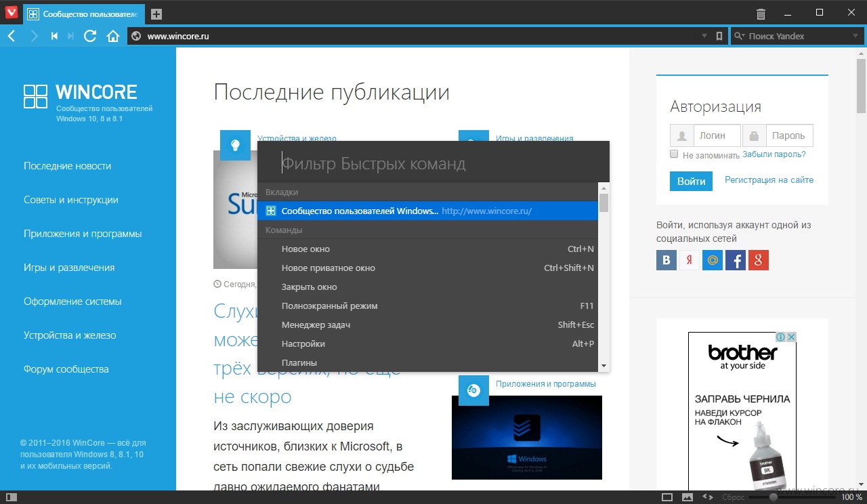Rewind to first page in history
Image resolution: width=867 pixels, height=504 pixels.
(x=54, y=37)
